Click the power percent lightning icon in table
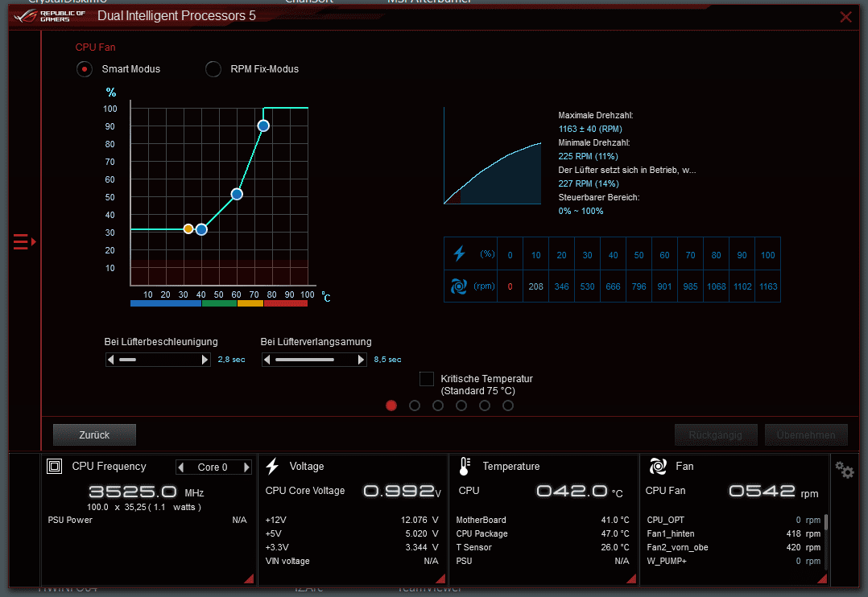The height and width of the screenshot is (597, 868). click(459, 254)
